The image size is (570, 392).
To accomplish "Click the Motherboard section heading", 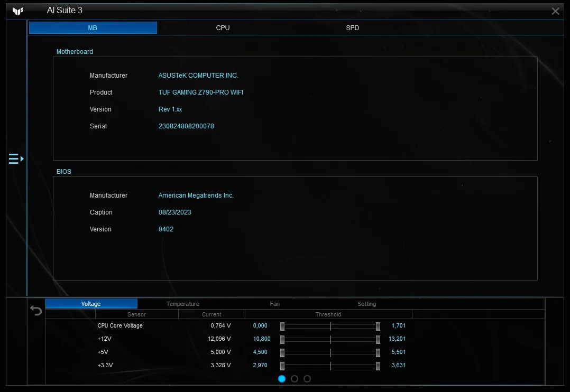I will 75,52.
